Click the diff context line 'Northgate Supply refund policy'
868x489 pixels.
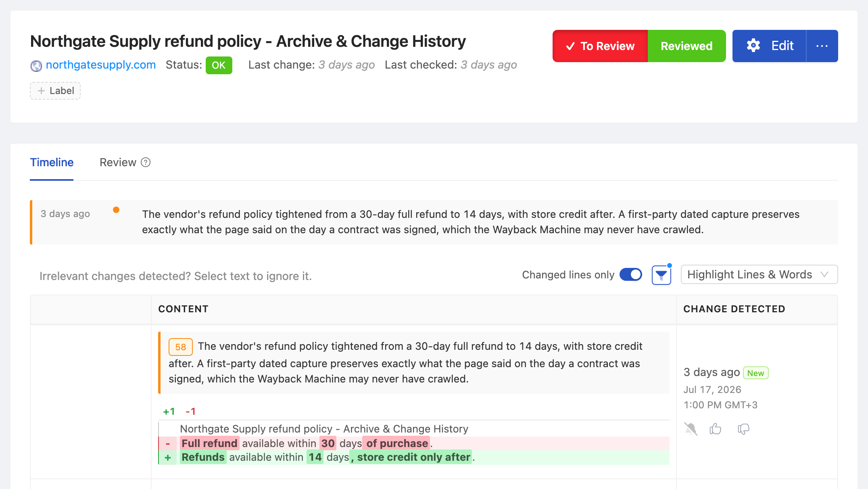[x=324, y=429]
